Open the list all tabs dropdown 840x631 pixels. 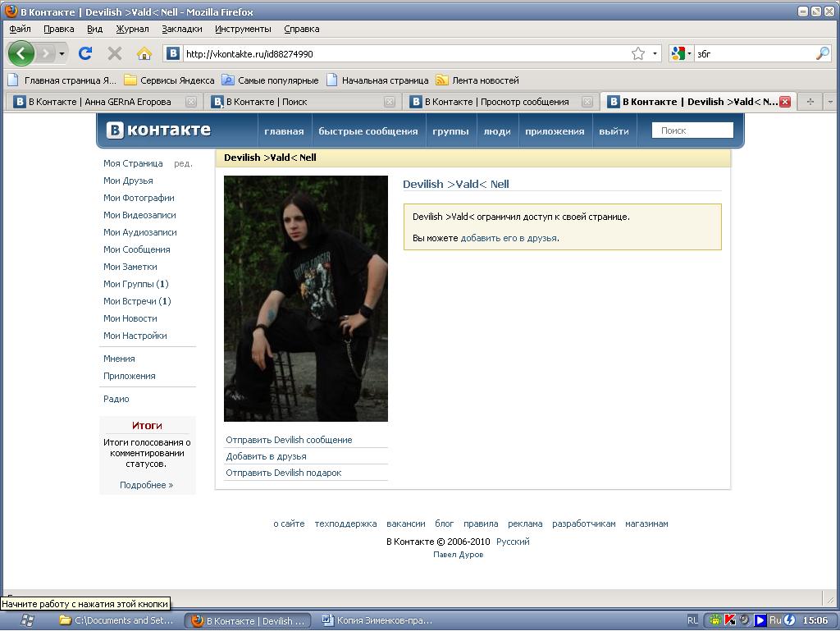(830, 102)
